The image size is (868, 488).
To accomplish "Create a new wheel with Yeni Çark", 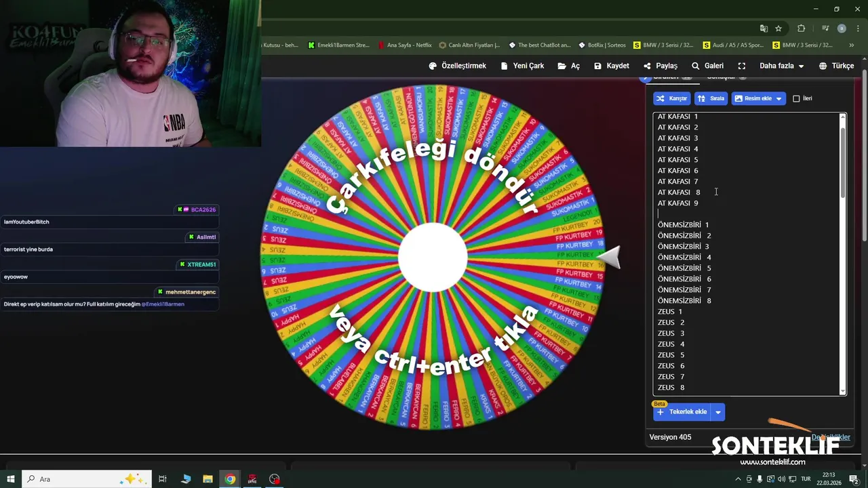I will coord(522,66).
